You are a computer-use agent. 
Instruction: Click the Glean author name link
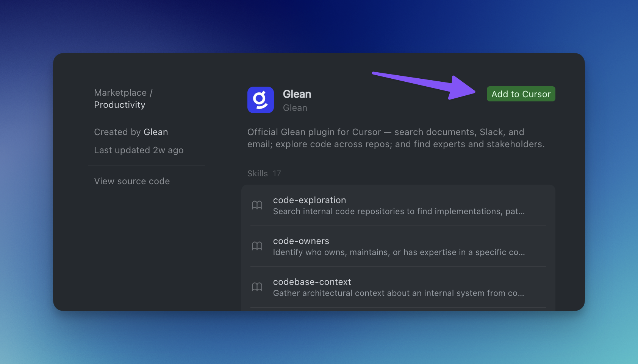click(x=156, y=132)
